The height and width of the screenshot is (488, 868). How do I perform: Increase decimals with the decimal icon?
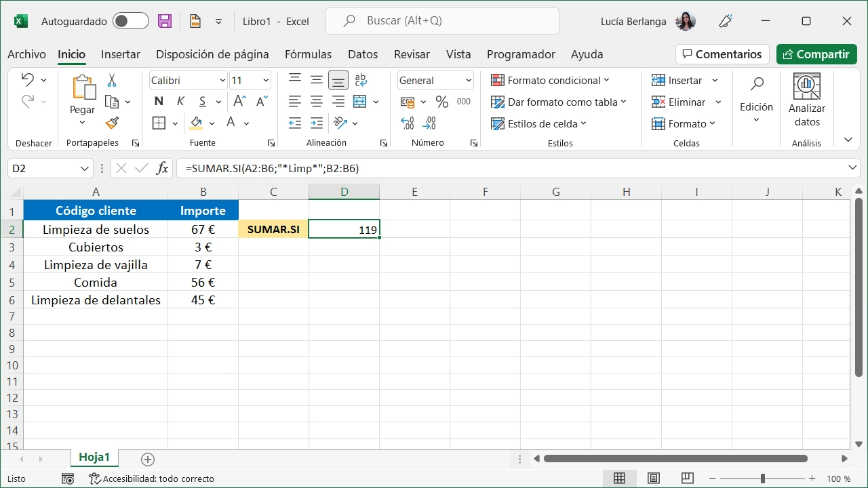click(407, 123)
